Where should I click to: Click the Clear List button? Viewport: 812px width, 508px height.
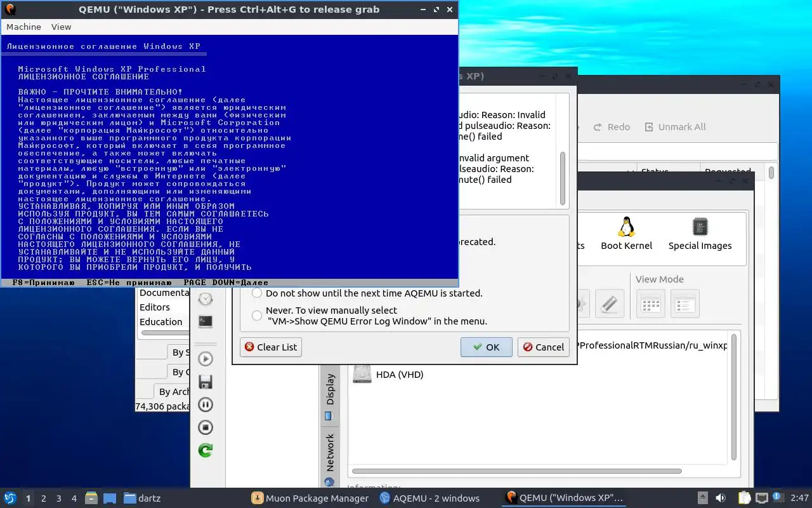pos(271,347)
